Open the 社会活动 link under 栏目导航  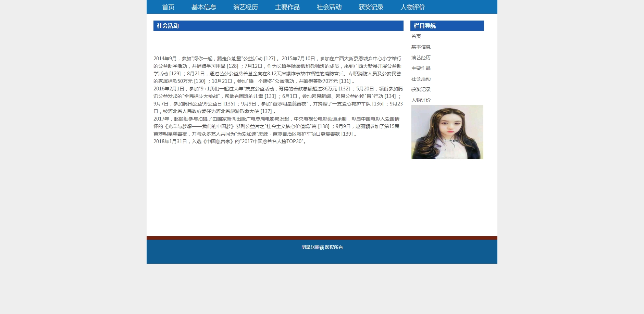click(x=421, y=79)
